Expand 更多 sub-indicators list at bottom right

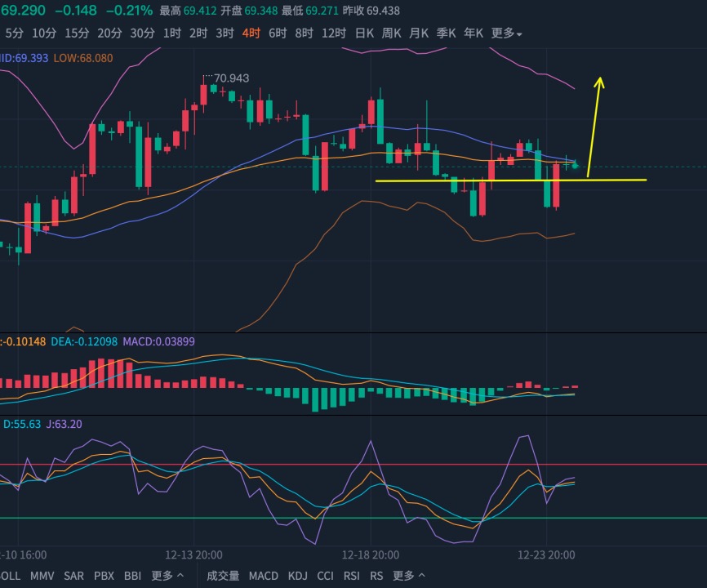[x=408, y=576]
